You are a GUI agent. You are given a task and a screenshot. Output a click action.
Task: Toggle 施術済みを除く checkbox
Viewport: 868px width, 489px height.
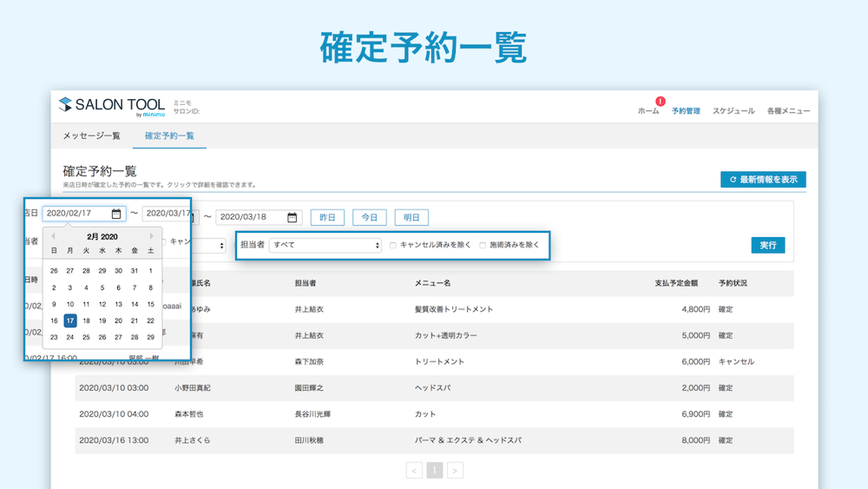[483, 245]
